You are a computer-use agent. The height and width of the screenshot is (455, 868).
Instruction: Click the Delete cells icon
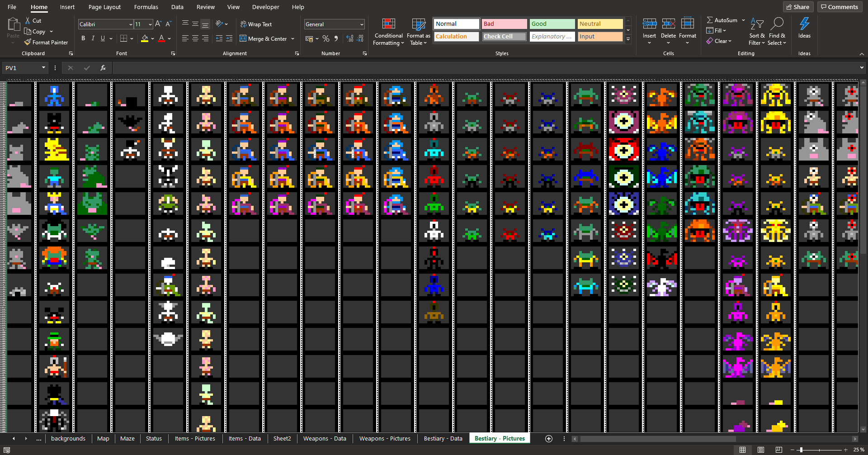click(x=669, y=23)
